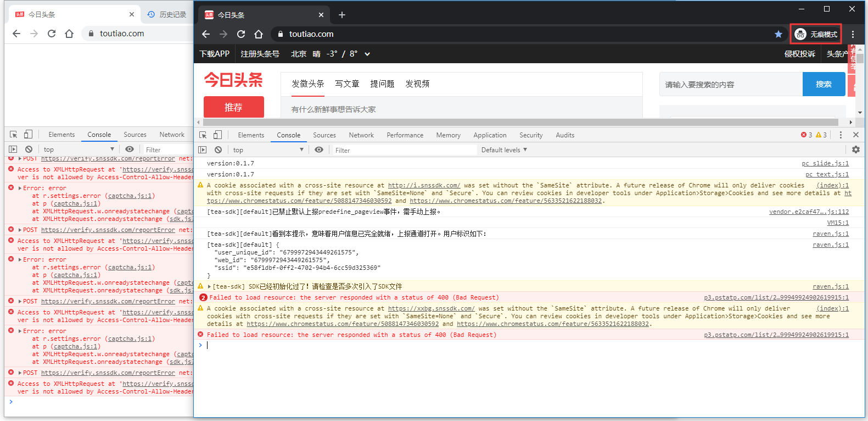Open the top context dropdown in right console
868x421 pixels.
coord(268,150)
